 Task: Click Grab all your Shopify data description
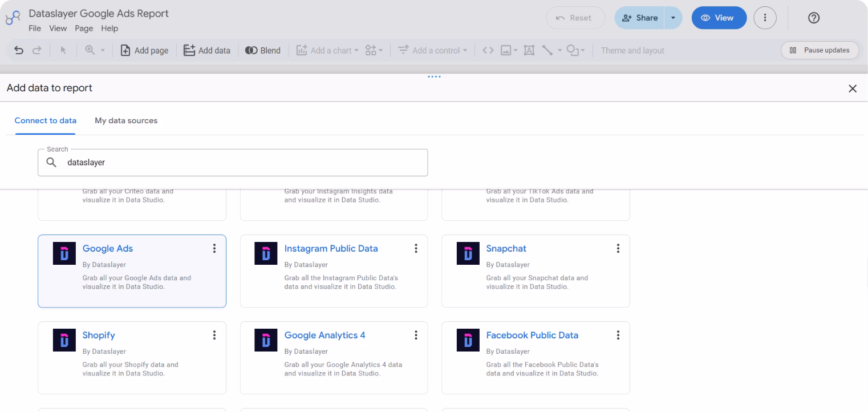(x=130, y=369)
